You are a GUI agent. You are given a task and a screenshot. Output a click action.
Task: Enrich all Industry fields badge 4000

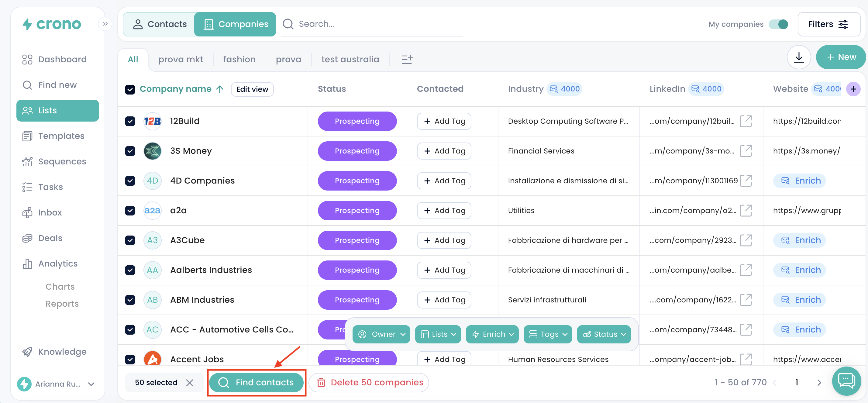click(x=565, y=89)
